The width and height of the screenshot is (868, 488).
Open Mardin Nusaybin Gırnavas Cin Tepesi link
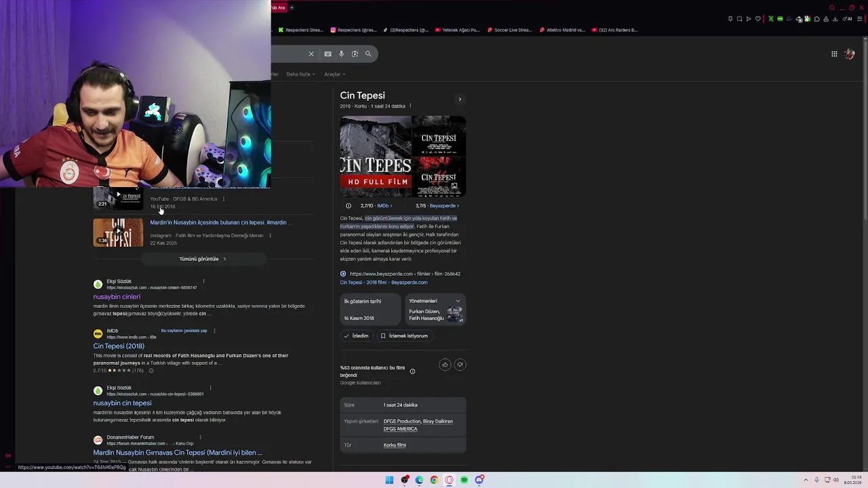point(178,453)
